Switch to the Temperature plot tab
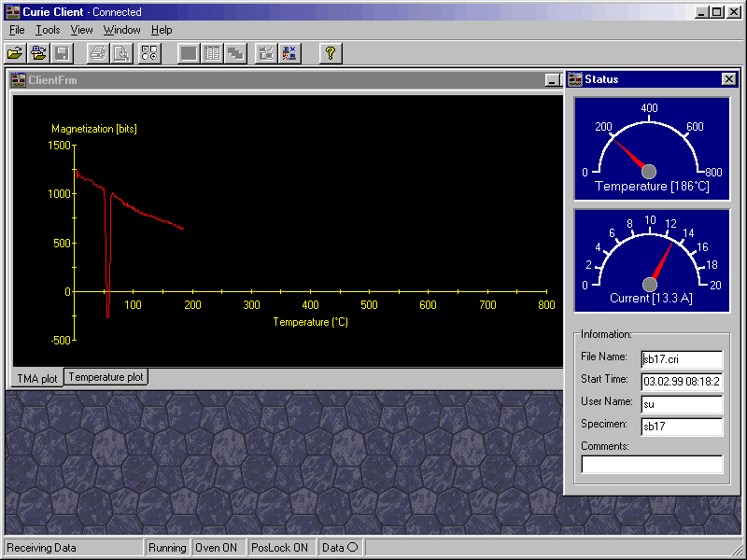The height and width of the screenshot is (560, 747). (x=106, y=377)
